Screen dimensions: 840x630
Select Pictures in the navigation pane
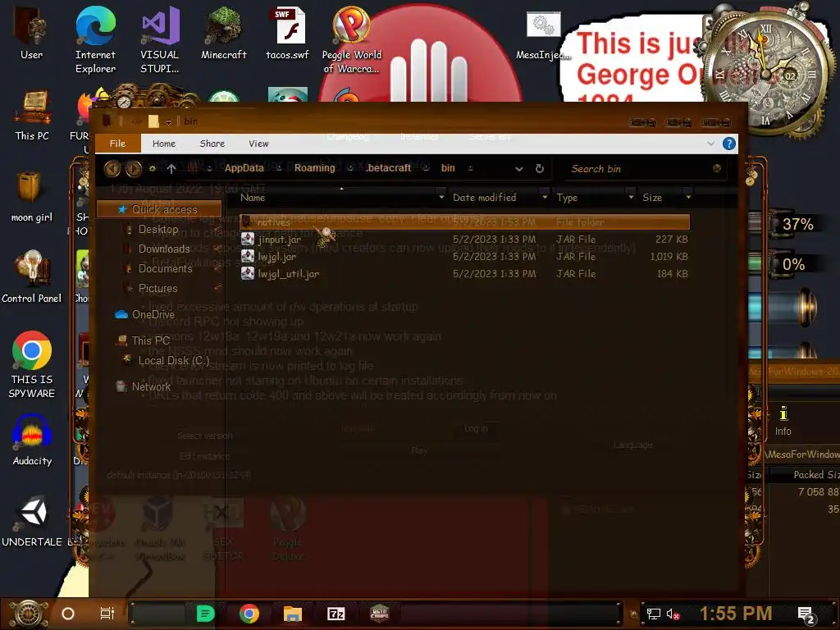[x=157, y=289]
